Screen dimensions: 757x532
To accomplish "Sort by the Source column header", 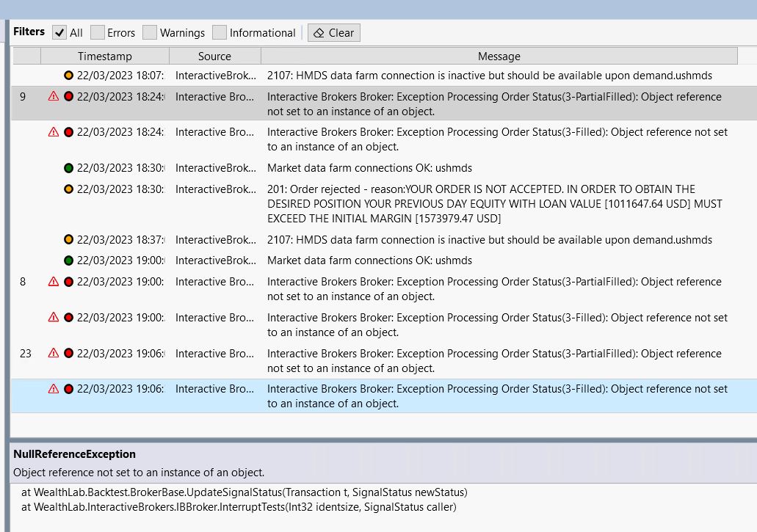I will 214,57.
